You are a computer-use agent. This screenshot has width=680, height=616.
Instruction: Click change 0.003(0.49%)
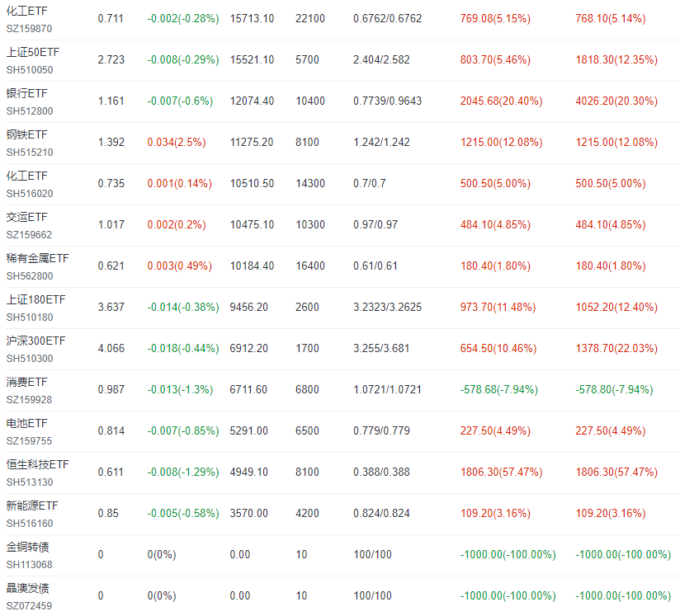(x=180, y=266)
